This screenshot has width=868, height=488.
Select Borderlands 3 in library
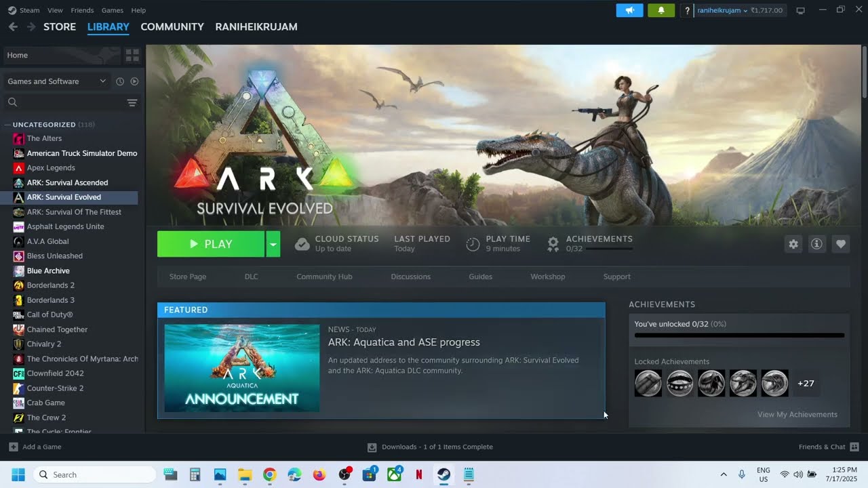51,300
